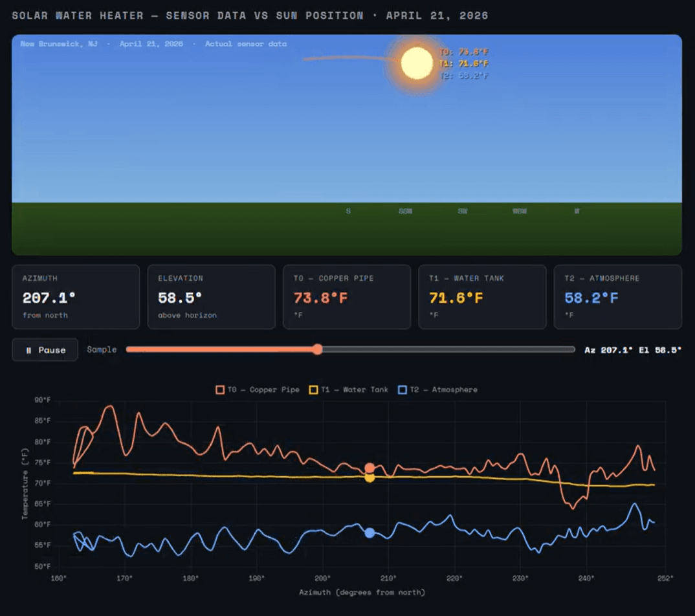Image resolution: width=695 pixels, height=616 pixels.
Task: Click the 'Sample' slider label
Action: (102, 349)
